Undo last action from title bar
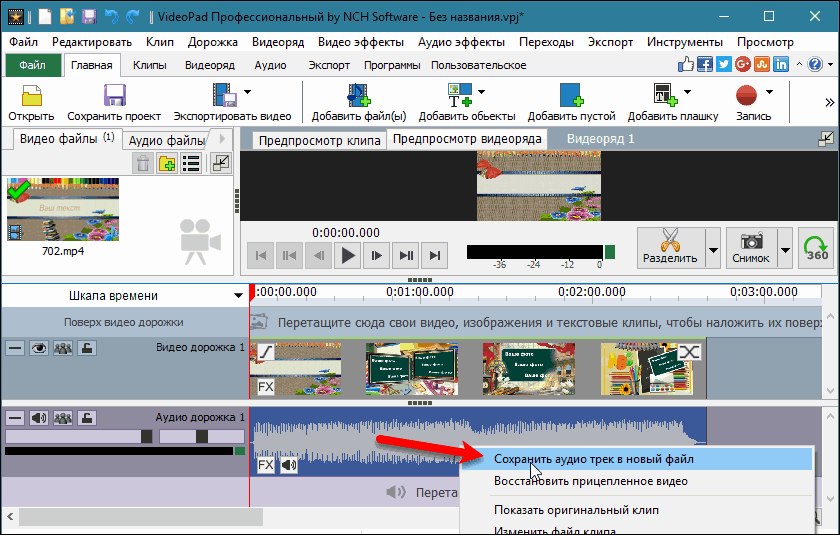Viewport: 840px width, 535px height. (111, 17)
